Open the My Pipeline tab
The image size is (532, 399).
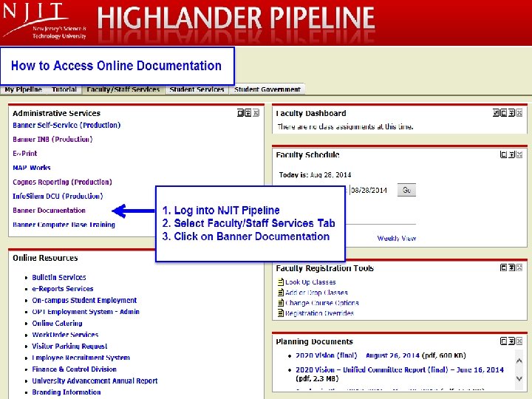click(x=24, y=89)
